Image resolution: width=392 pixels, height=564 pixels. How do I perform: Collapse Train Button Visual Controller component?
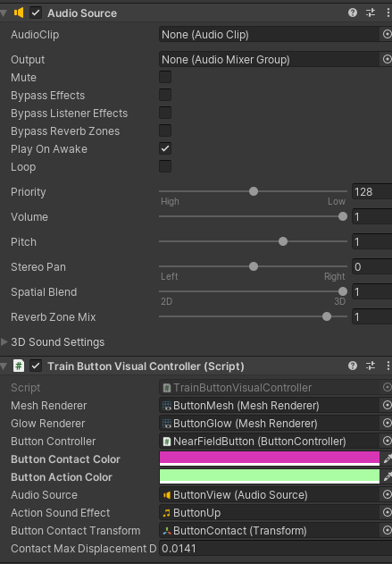coord(4,366)
